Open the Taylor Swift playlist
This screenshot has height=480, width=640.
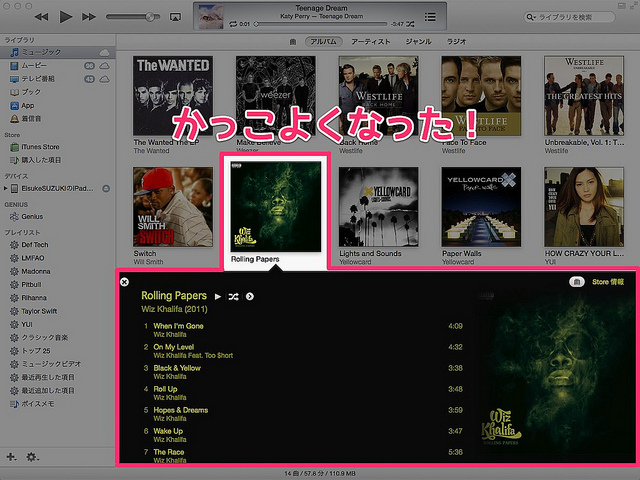tap(58, 311)
